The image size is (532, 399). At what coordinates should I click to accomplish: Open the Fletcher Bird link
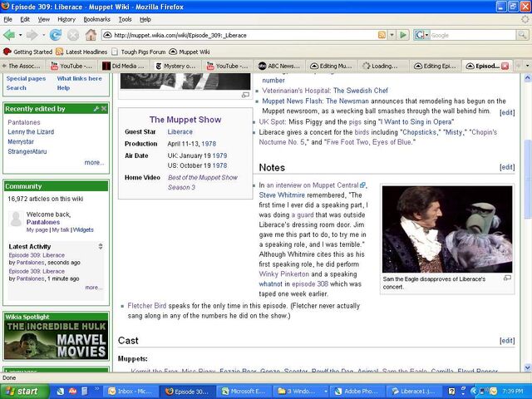pyautogui.click(x=147, y=306)
